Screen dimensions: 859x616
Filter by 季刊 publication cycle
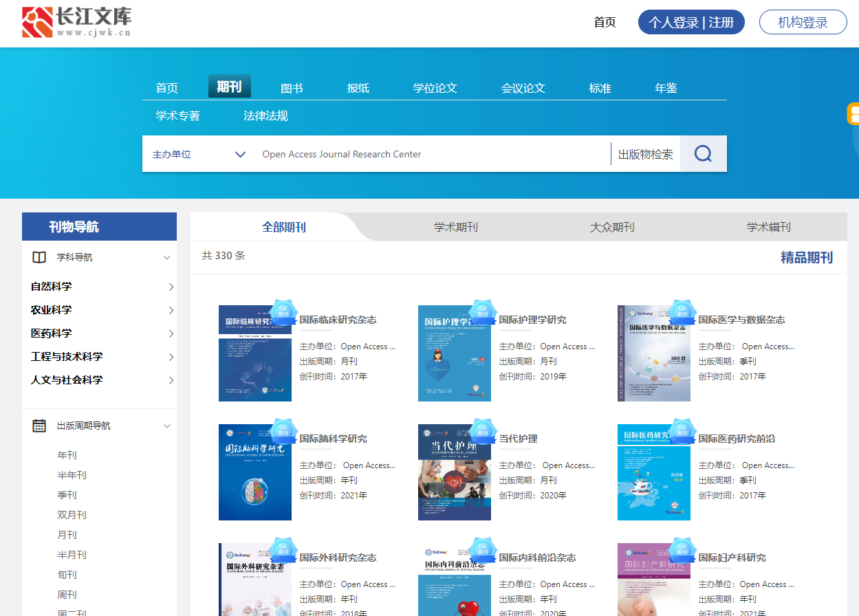pyautogui.click(x=67, y=495)
